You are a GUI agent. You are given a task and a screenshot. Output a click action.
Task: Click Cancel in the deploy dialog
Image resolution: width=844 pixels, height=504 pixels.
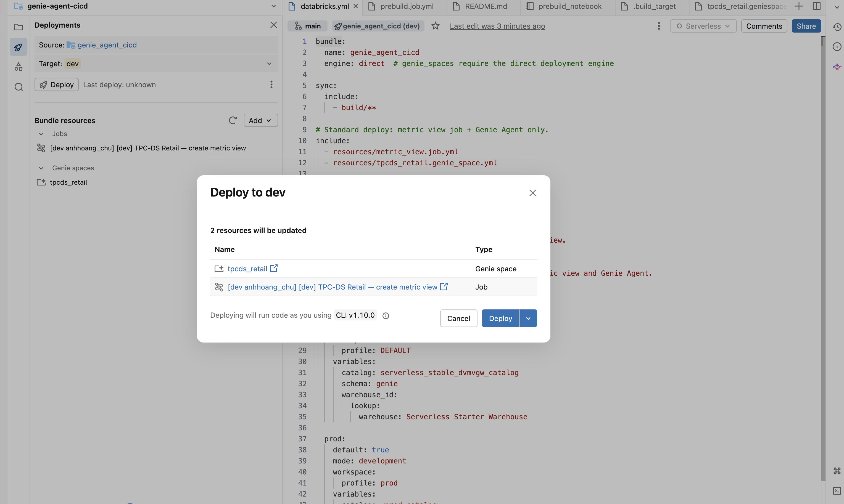click(x=458, y=318)
